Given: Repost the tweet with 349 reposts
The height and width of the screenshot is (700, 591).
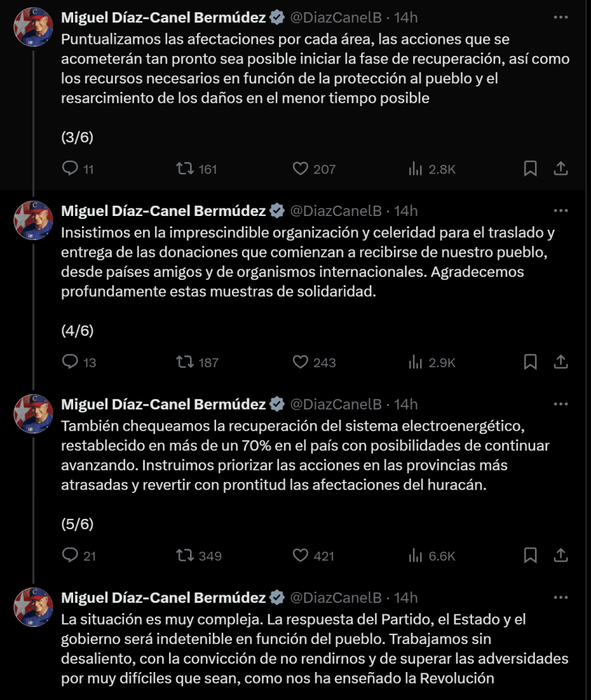Looking at the screenshot, I should pyautogui.click(x=185, y=556).
